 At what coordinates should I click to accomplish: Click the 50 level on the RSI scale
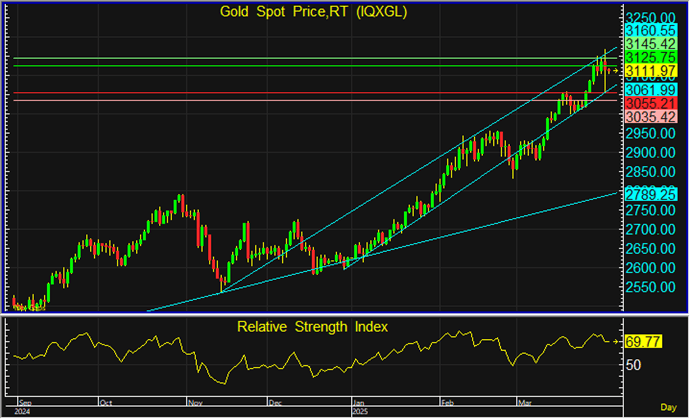(x=633, y=365)
